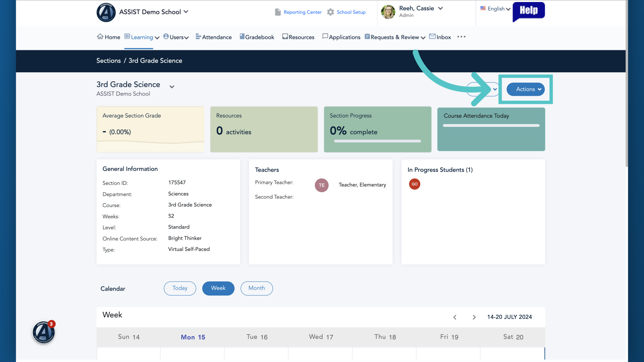644x362 pixels.
Task: Go to next week in calendar
Action: [474, 317]
